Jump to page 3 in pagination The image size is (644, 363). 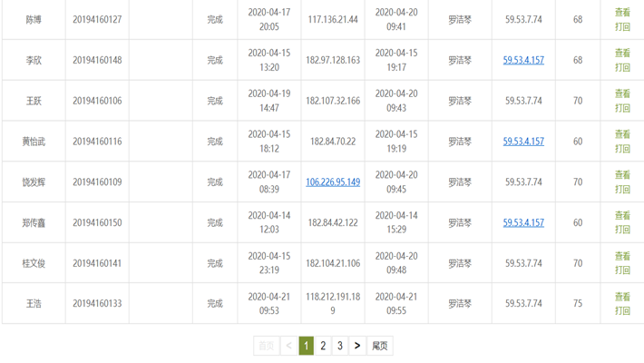pyautogui.click(x=340, y=346)
